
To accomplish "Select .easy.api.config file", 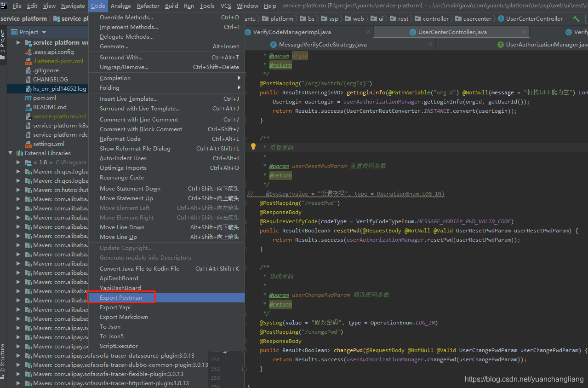I will coord(53,52).
